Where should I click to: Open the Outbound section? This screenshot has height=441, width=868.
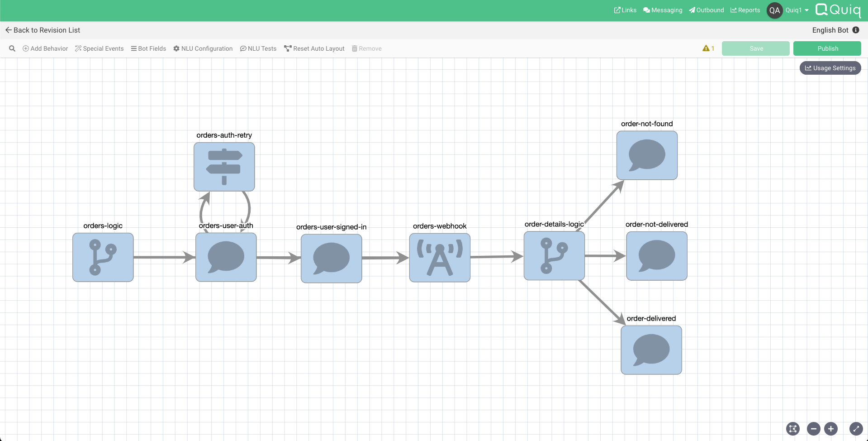706,10
